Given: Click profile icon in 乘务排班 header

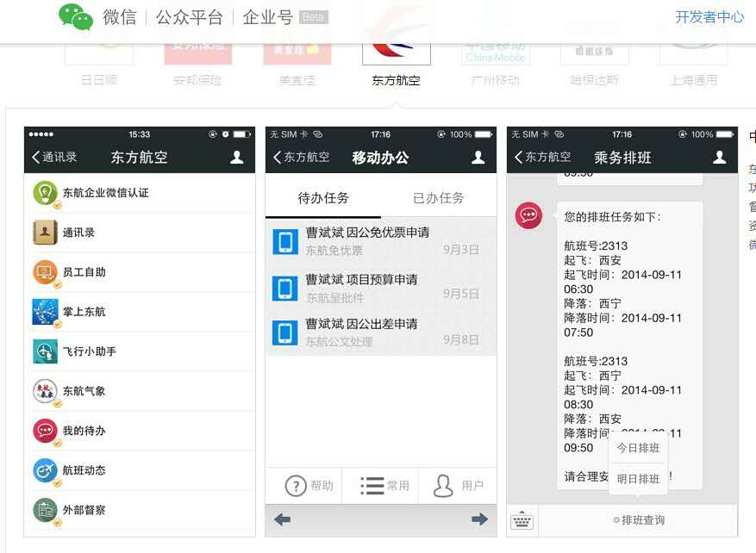Looking at the screenshot, I should tap(719, 157).
